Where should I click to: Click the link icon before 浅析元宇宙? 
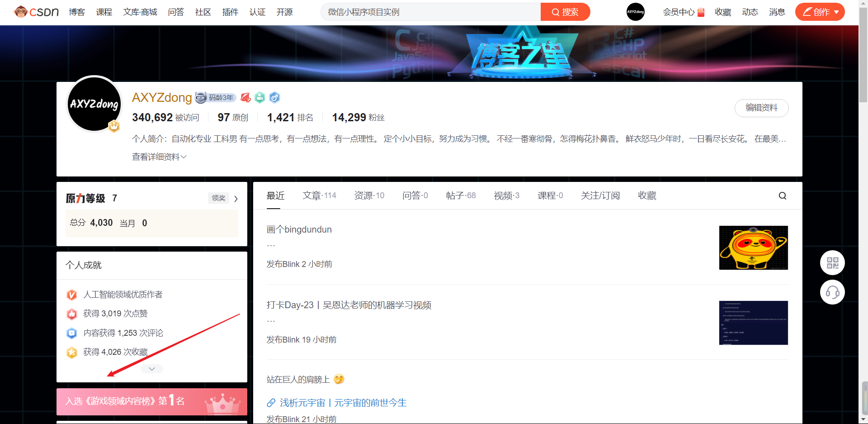click(x=271, y=403)
